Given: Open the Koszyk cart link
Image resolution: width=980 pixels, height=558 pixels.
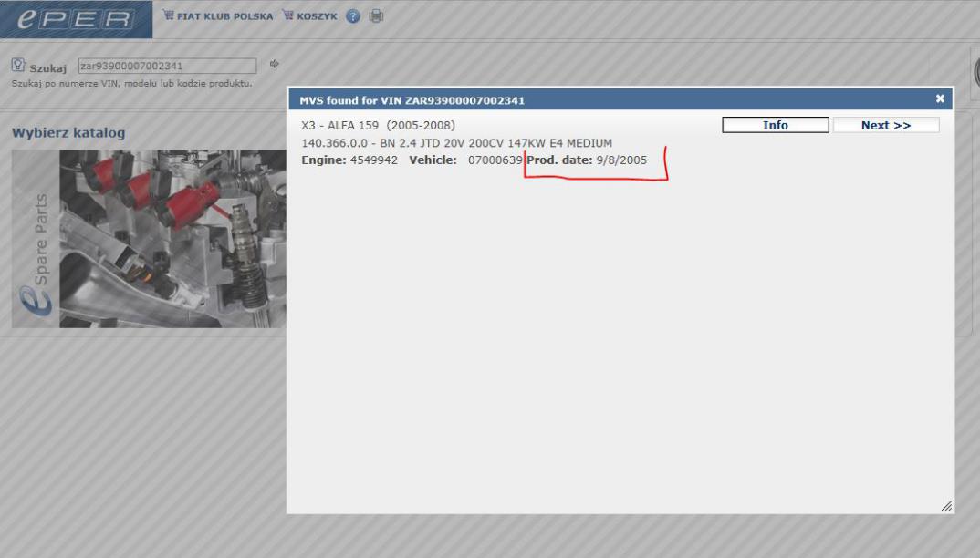Looking at the screenshot, I should click(x=310, y=16).
